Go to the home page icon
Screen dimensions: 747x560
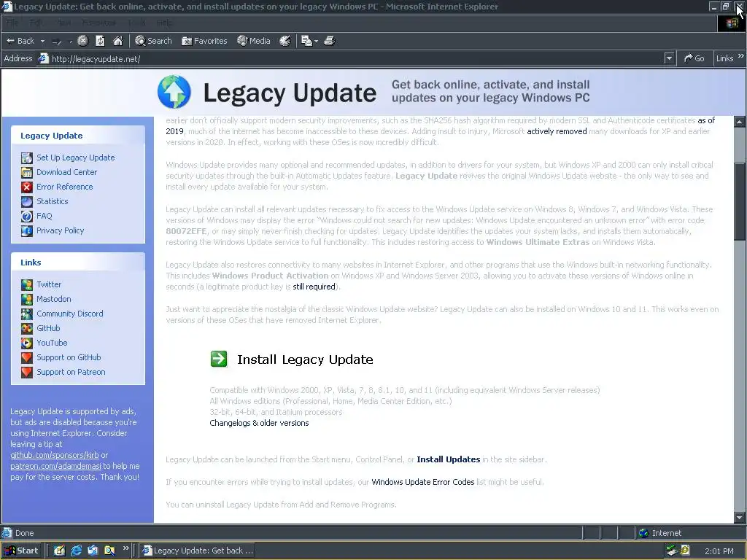(x=117, y=41)
